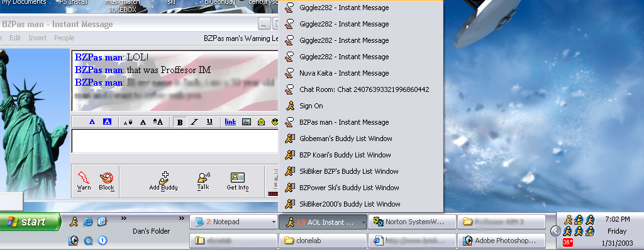The height and width of the screenshot is (250, 644).
Task: Click the blurred zip archive taskbar button
Action: 233,241
